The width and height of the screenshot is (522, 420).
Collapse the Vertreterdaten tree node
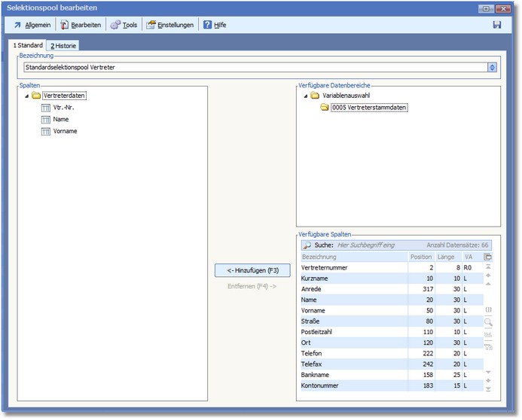tap(27, 96)
